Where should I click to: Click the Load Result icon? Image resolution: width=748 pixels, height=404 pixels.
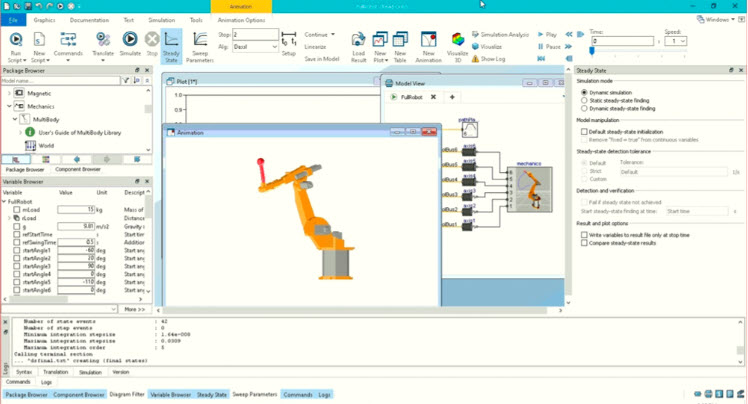[x=358, y=44]
